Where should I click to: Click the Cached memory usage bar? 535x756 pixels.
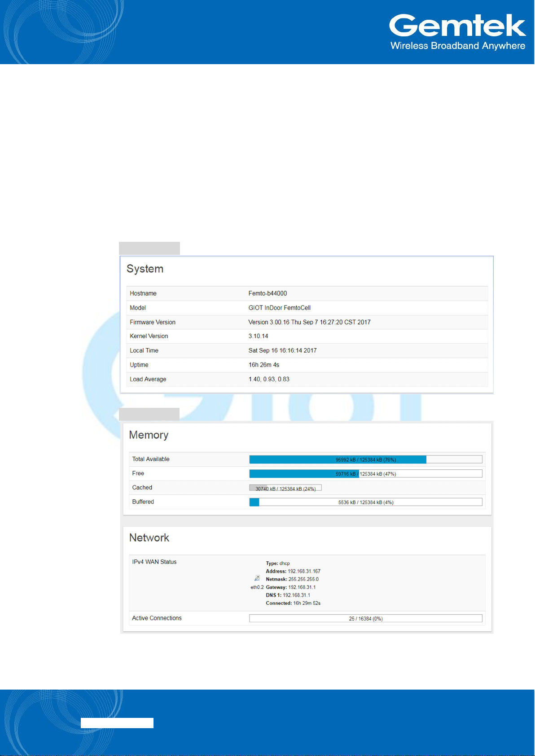tap(285, 488)
